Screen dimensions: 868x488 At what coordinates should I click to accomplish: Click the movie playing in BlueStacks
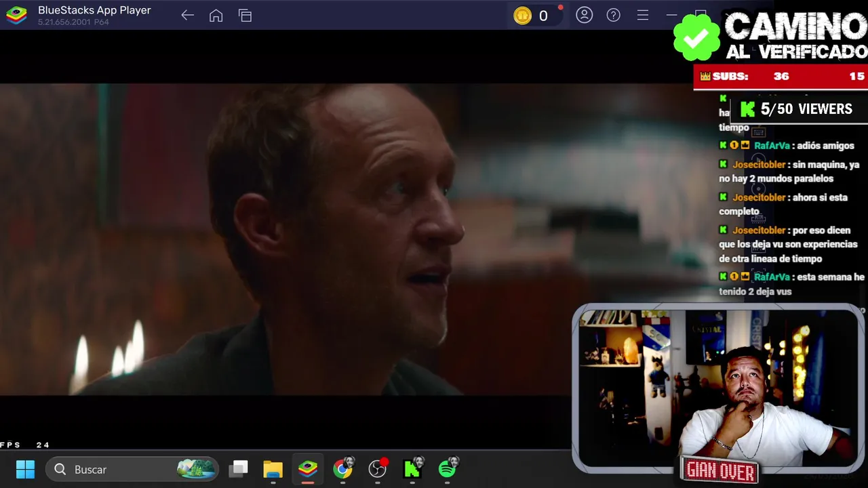(x=285, y=239)
